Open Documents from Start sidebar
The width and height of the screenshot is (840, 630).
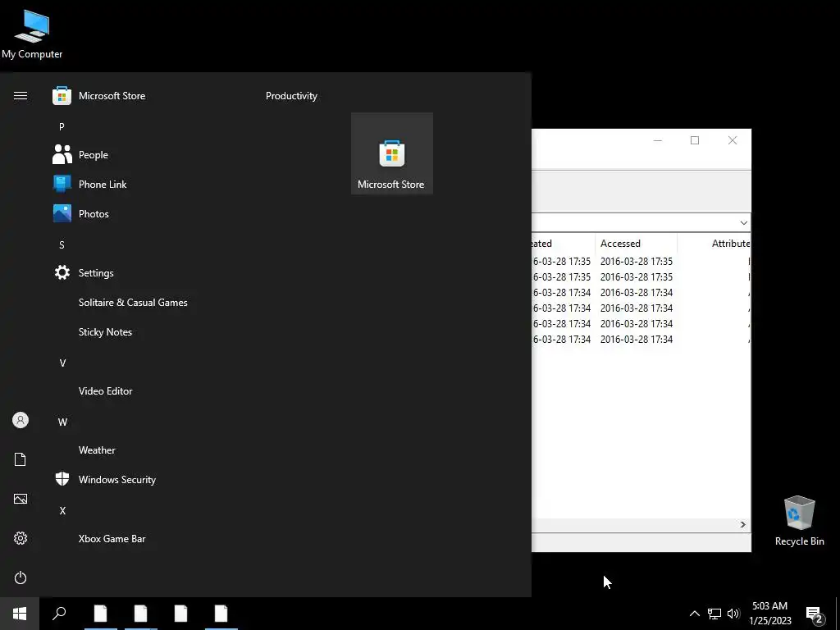tap(21, 459)
